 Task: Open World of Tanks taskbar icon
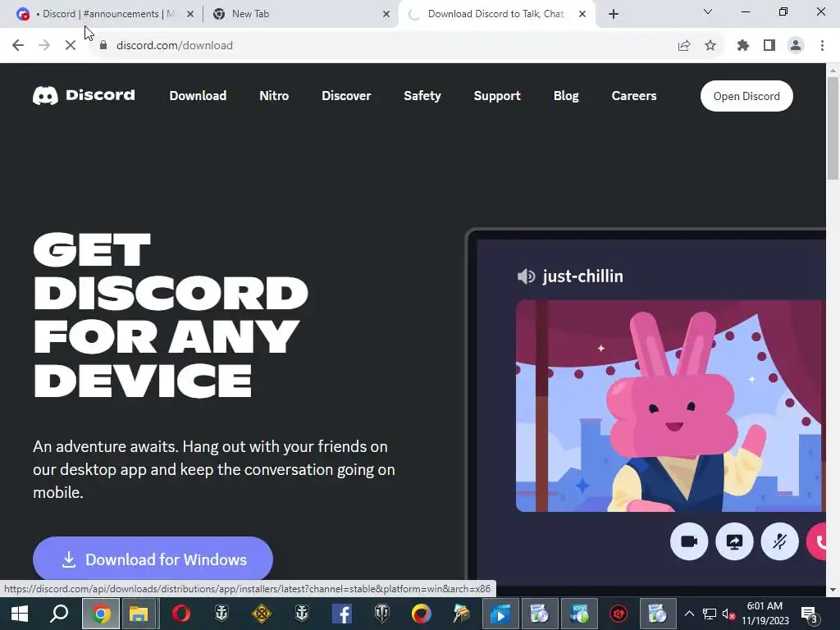[x=382, y=614]
